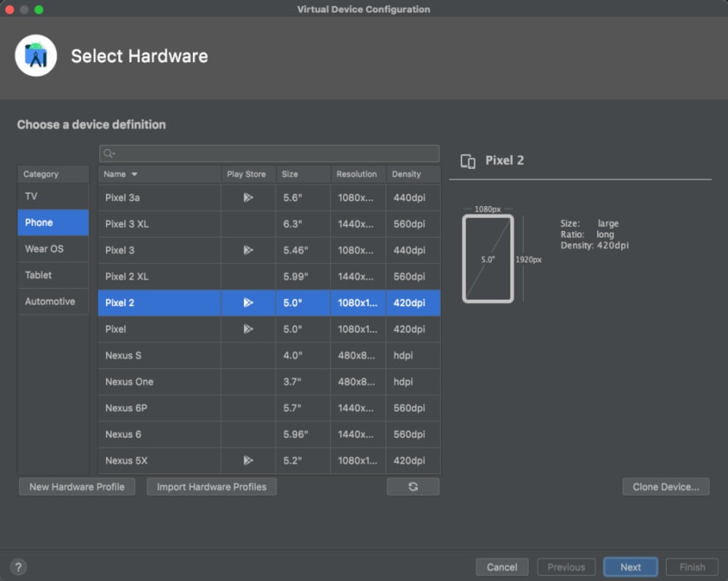Select the TV category
The width and height of the screenshot is (728, 581).
pos(53,196)
